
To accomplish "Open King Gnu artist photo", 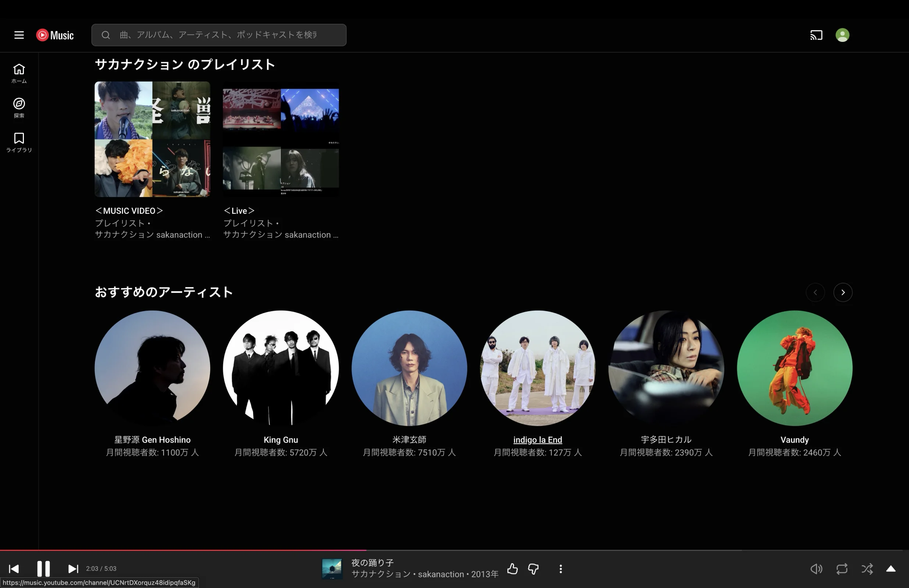I will click(x=281, y=368).
